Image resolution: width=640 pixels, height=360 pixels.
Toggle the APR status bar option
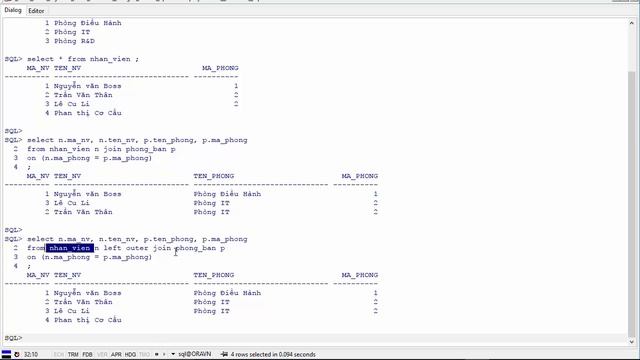coord(116,354)
